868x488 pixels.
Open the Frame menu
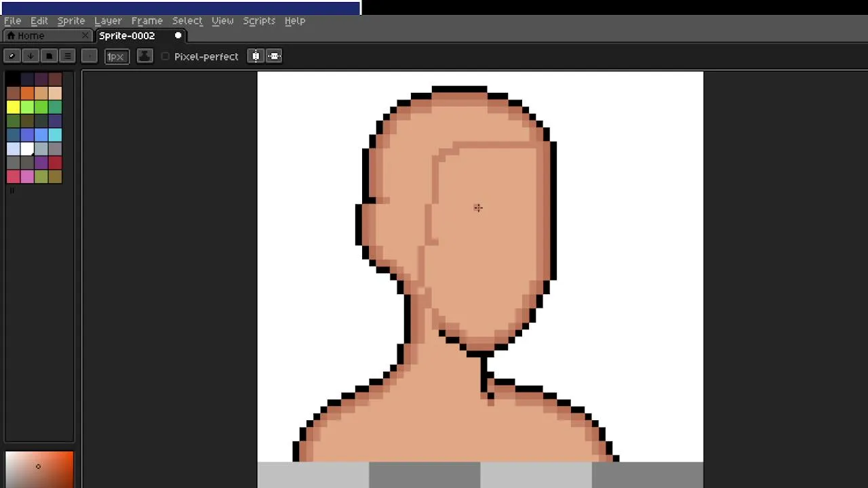(147, 20)
